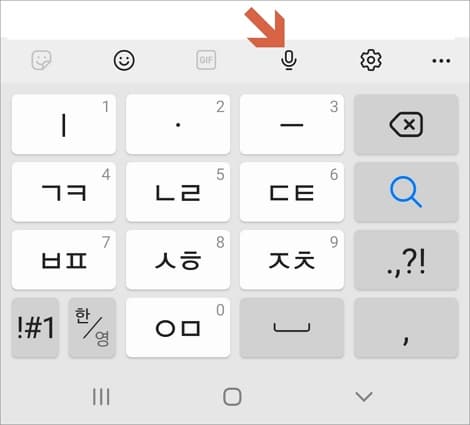Screen dimensions: 470x425
Task: Tap the recent apps navigation icon
Action: pos(101,397)
